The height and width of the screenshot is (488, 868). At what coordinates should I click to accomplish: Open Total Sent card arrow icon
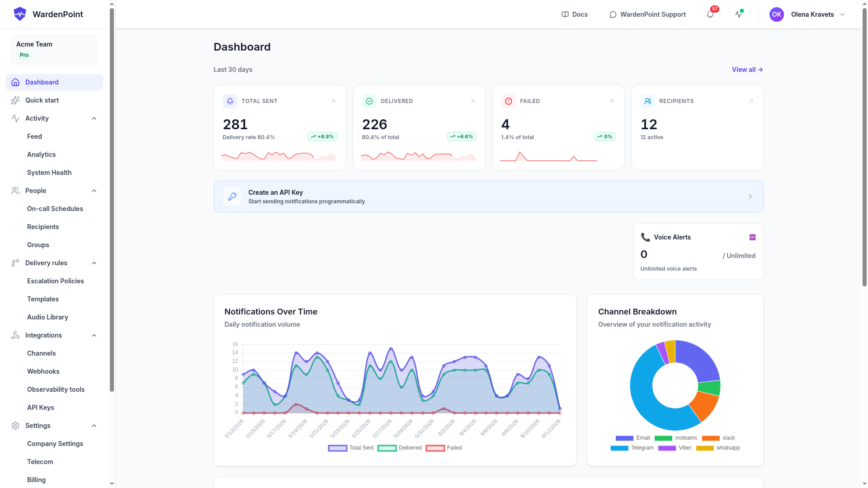click(333, 101)
